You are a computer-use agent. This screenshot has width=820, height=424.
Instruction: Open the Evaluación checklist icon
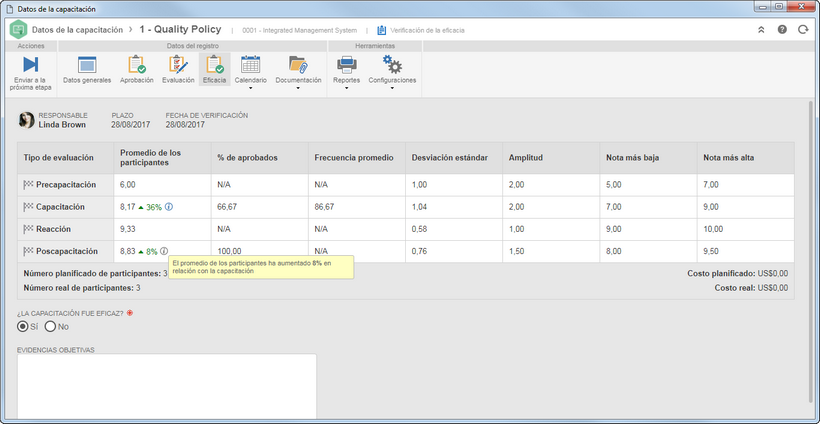click(x=178, y=64)
